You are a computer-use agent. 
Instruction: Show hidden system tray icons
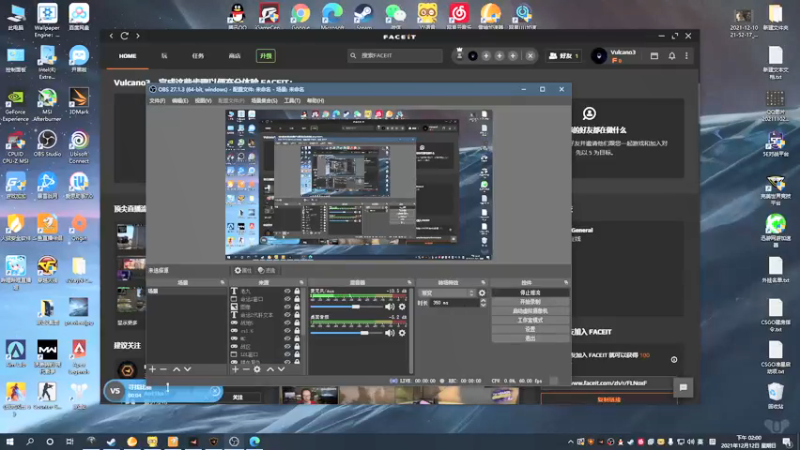(x=570, y=442)
